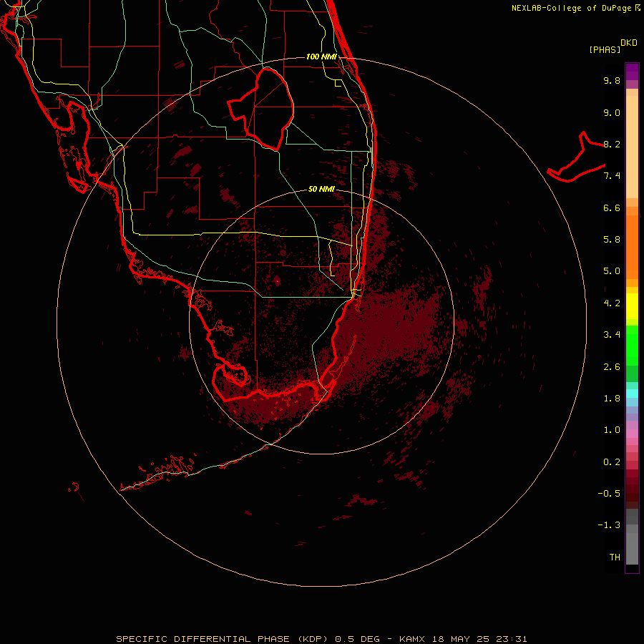Click the 9.8 value on the color scale
Viewport: 644px width, 644px height.
click(x=612, y=80)
